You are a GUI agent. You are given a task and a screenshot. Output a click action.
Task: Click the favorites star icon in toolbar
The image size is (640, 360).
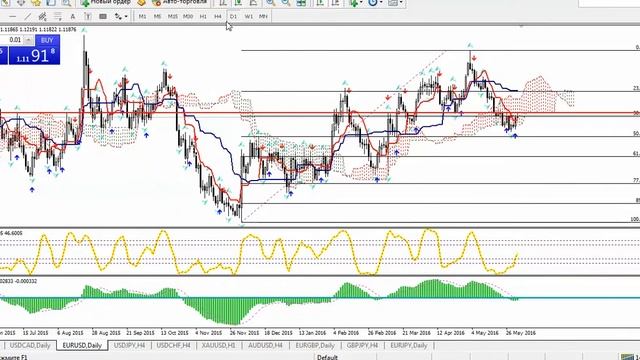click(x=36, y=2)
